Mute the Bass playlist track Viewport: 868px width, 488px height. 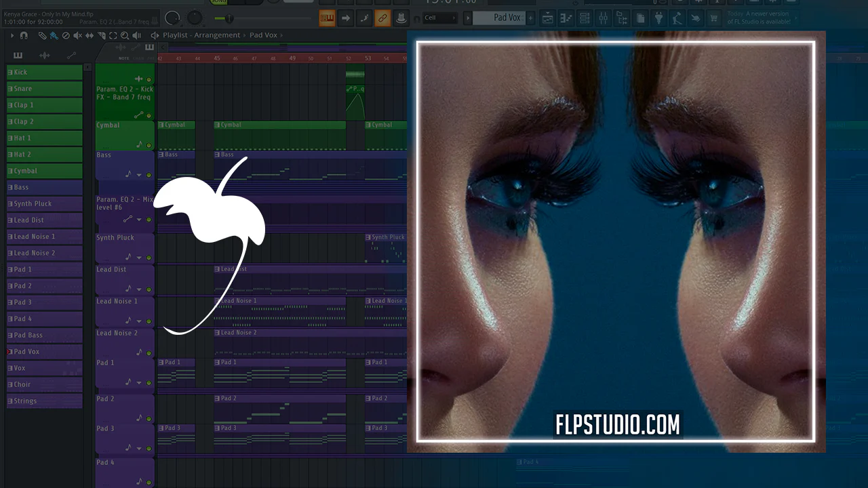[149, 175]
